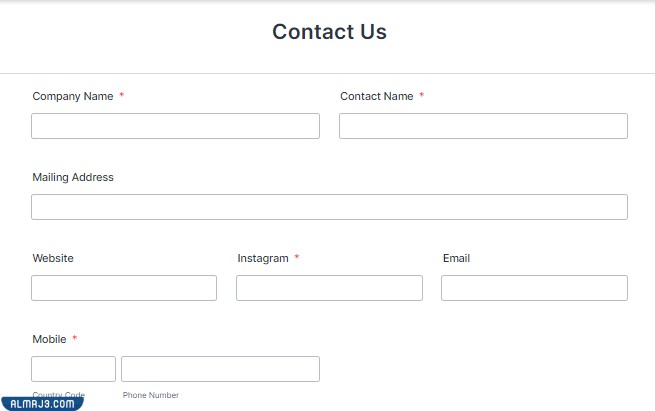Click the Country Code box under Mobile
Viewport: 655px width, 411px height.
coord(73,369)
